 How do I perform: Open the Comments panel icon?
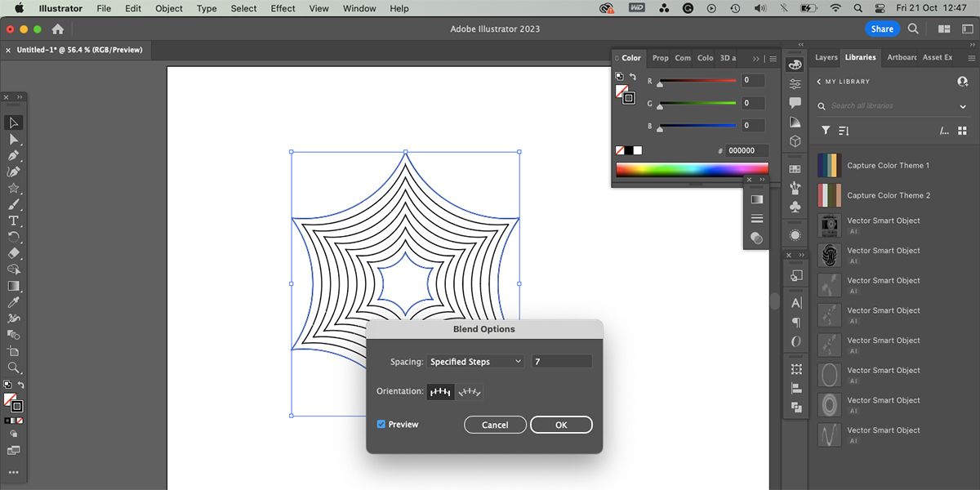coord(795,100)
